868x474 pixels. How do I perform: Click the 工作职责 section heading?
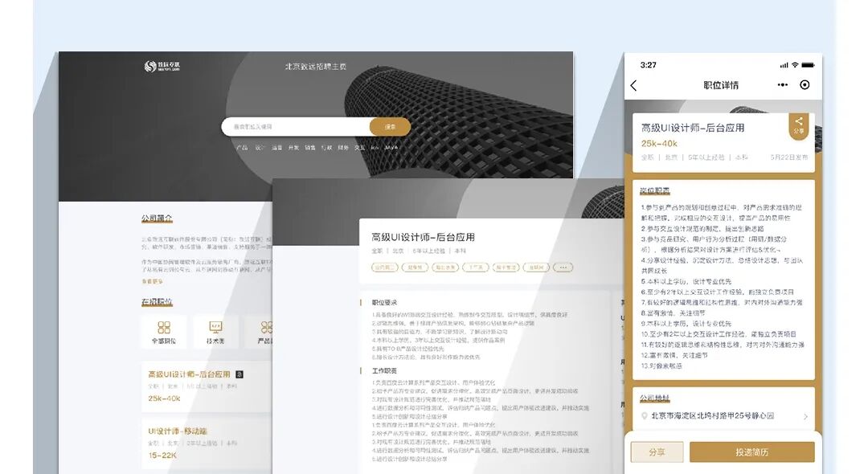[384, 370]
